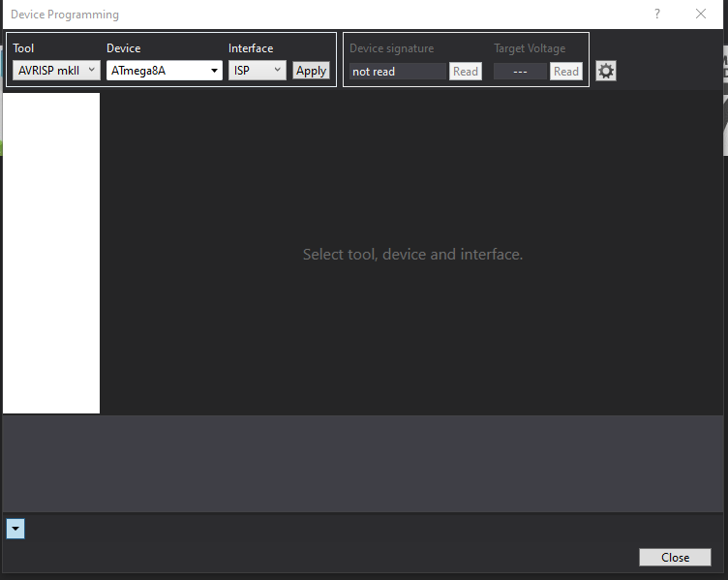The image size is (728, 580).
Task: Click the Device signature label
Action: [391, 48]
